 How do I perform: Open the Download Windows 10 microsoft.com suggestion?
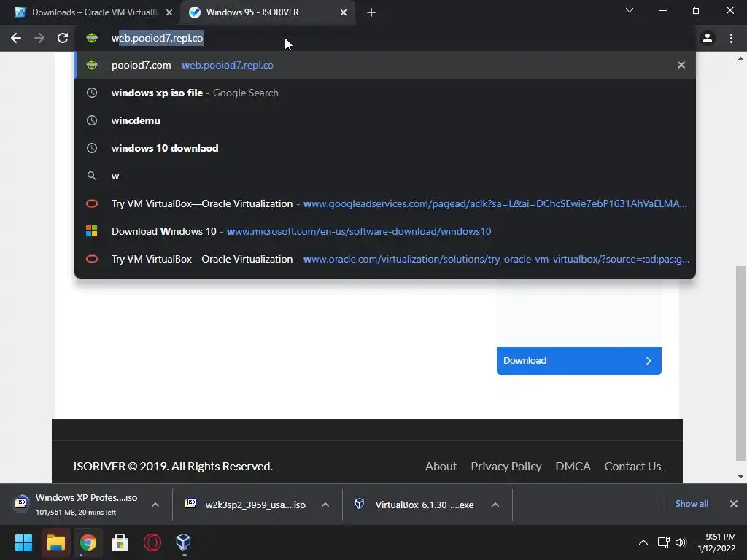(x=385, y=231)
